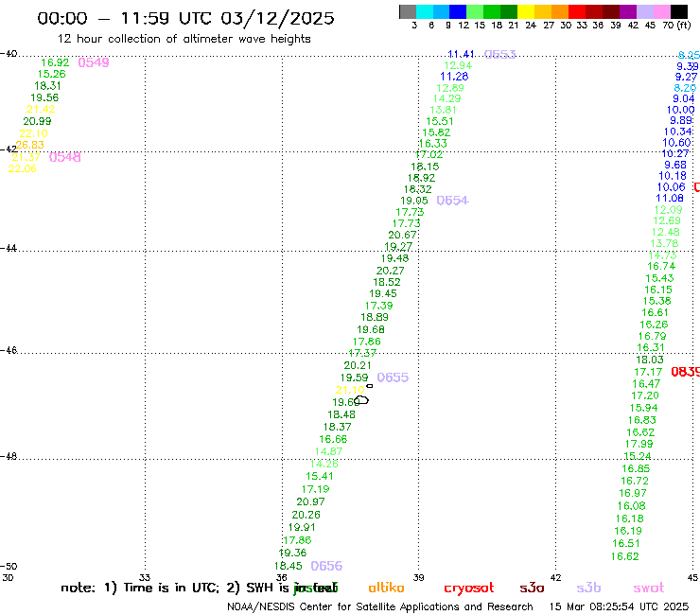Click the wave height value 16.08

(631, 506)
